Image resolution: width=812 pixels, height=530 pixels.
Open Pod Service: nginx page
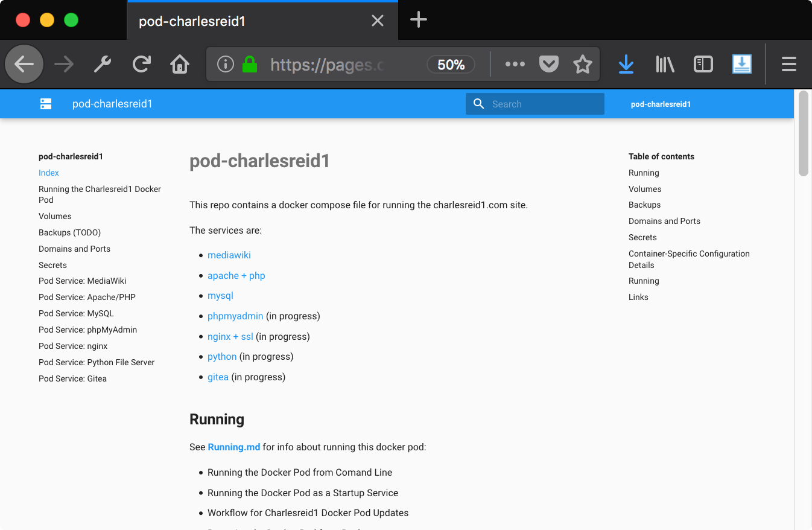(x=73, y=346)
